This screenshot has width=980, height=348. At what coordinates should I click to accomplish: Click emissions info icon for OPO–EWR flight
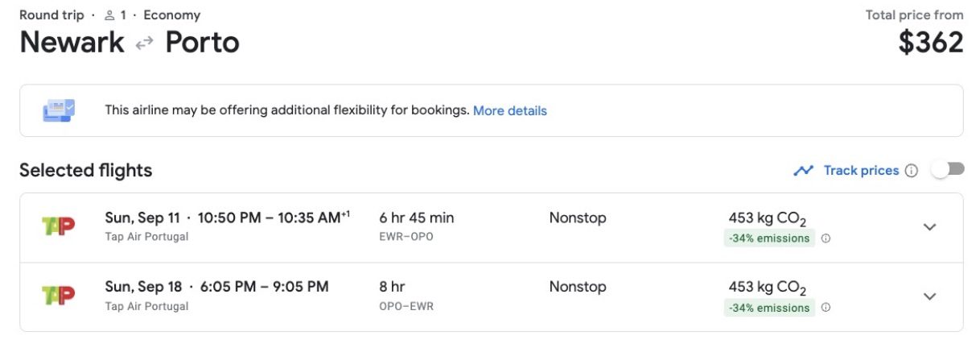pos(826,308)
